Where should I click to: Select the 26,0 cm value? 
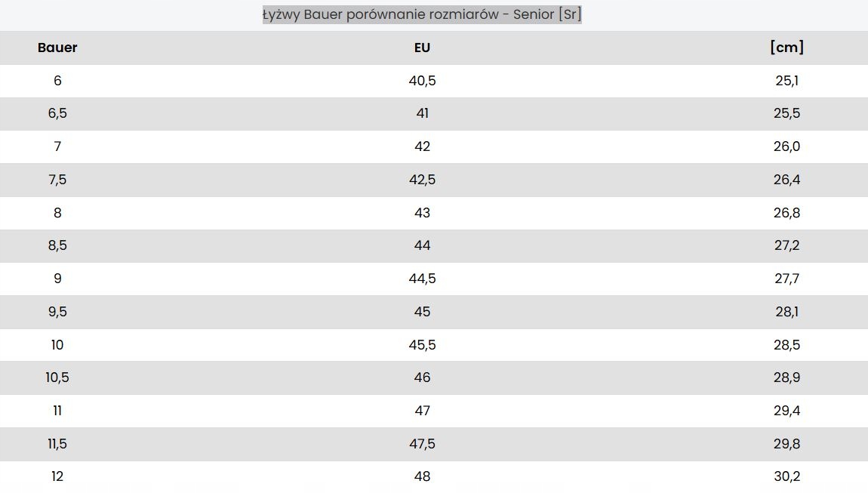pyautogui.click(x=786, y=146)
